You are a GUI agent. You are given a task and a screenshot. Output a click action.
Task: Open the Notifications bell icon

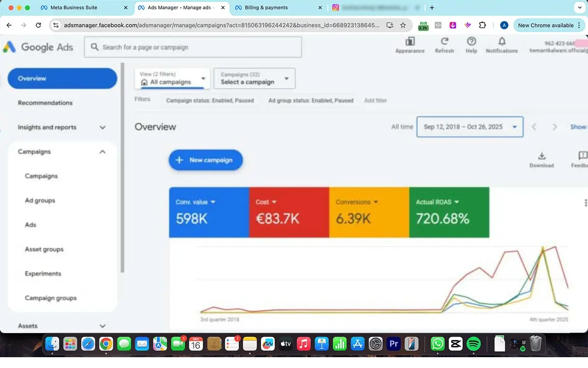[x=502, y=42]
